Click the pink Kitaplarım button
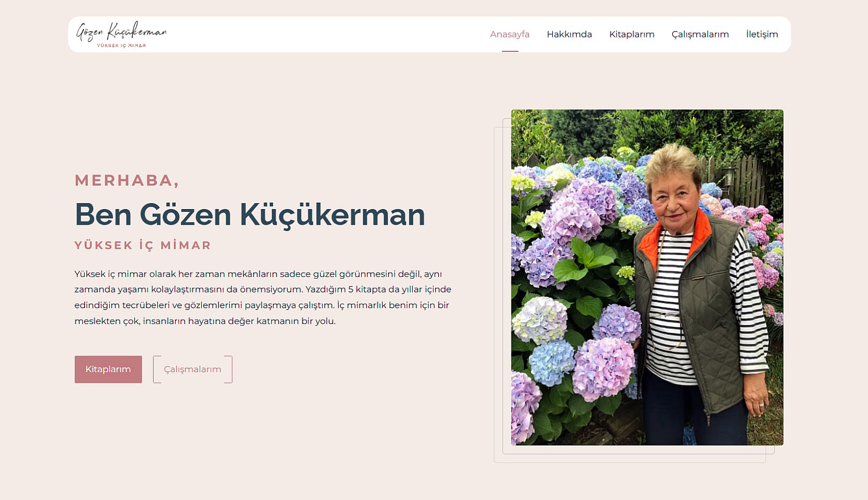This screenshot has width=868, height=500. coord(108,369)
